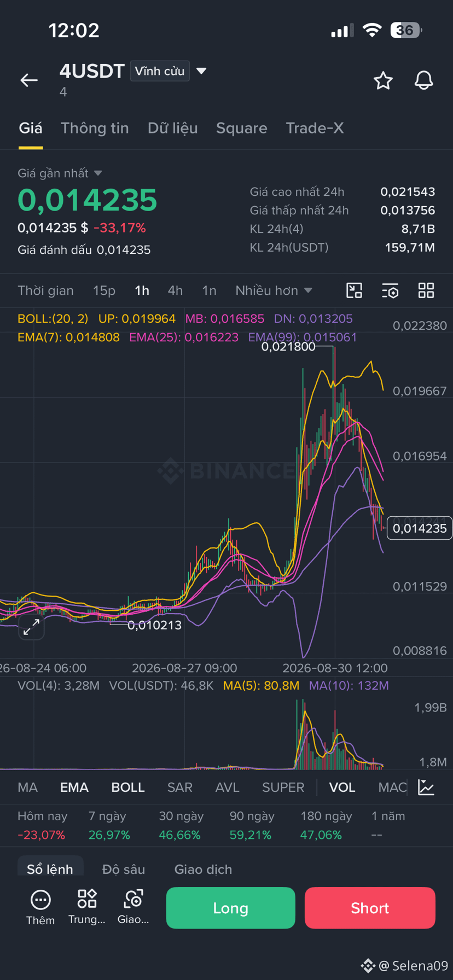This screenshot has width=453, height=980.
Task: Toggle the BOLL indicator
Action: (x=128, y=787)
